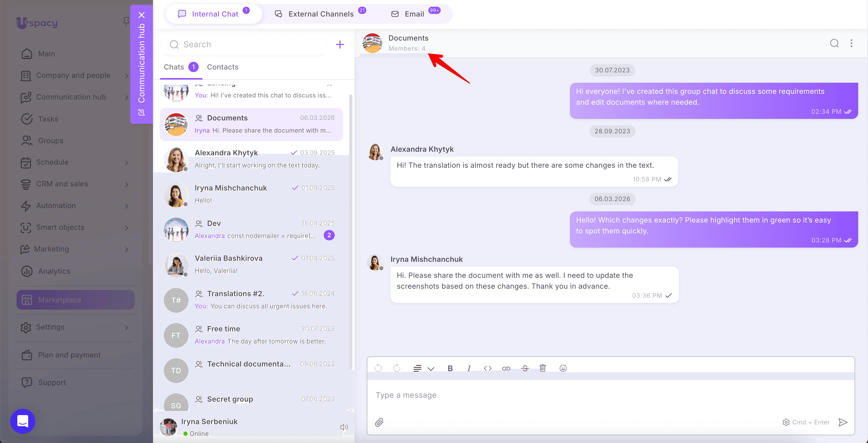The height and width of the screenshot is (443, 868).
Task: Toggle code block formatting
Action: click(x=487, y=368)
